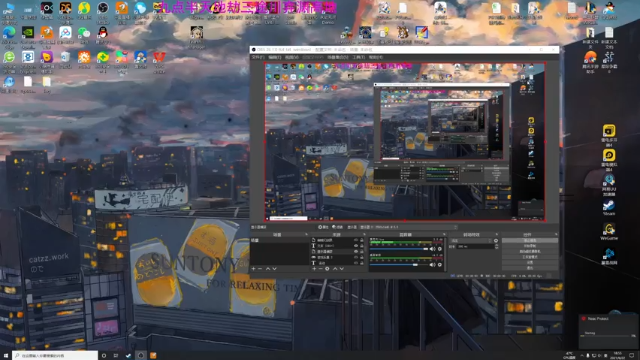
Task: Toggle eye visibility of the text source
Action: point(356,246)
